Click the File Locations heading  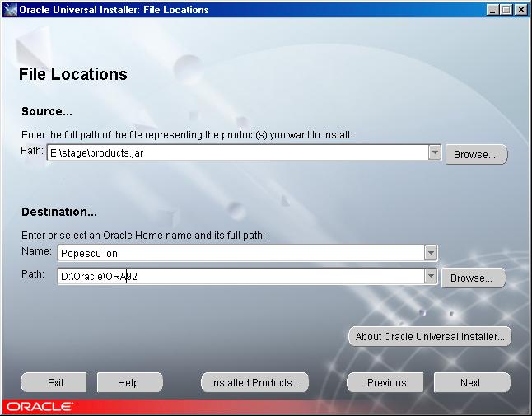[x=72, y=74]
